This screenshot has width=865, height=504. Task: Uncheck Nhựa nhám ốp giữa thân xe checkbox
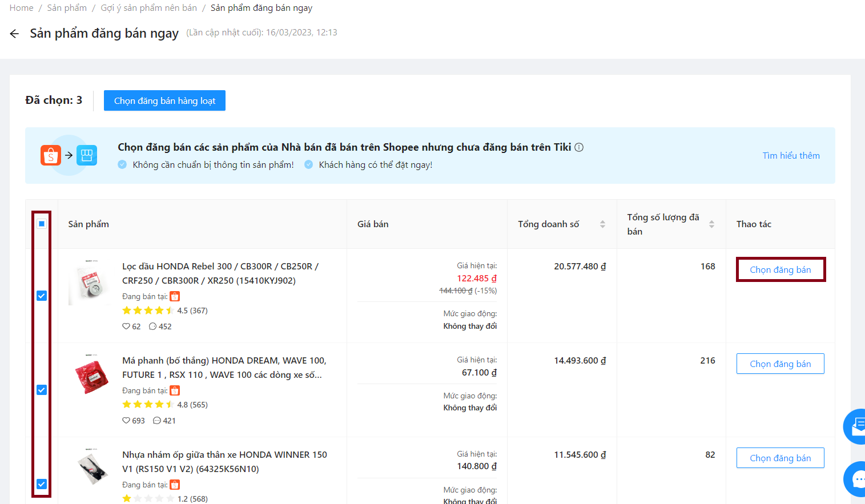tap(42, 484)
